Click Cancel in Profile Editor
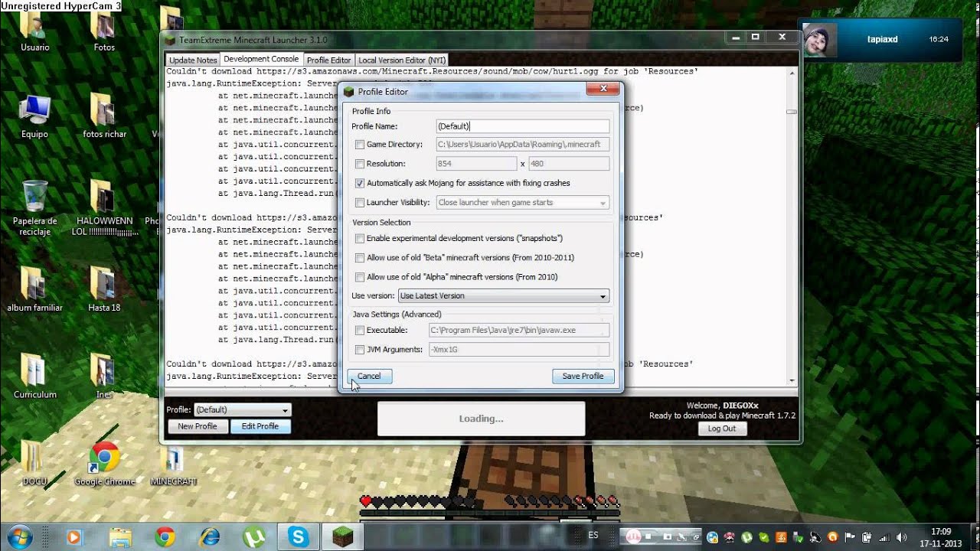Screen dimensions: 980x551 369,376
